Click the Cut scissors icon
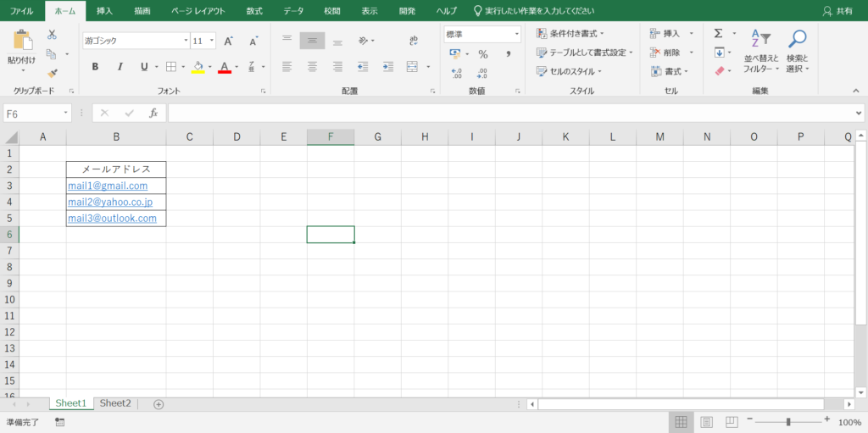 point(53,35)
